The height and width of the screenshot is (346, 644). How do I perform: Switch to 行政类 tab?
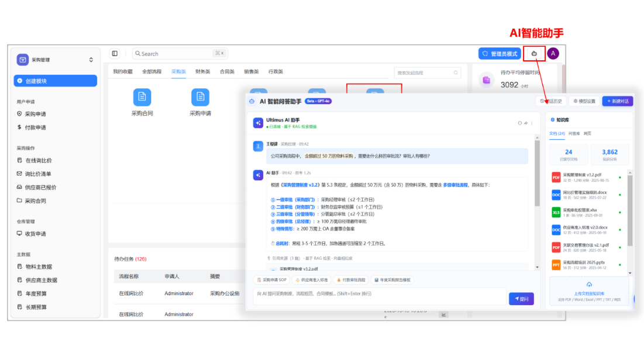point(275,71)
